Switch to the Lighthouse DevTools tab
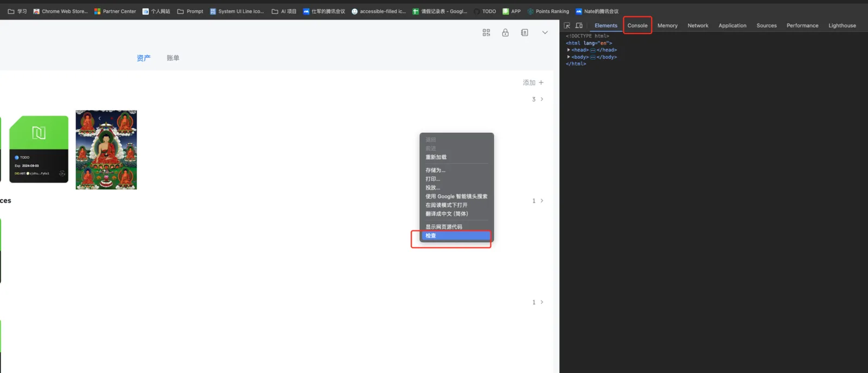 (x=842, y=25)
